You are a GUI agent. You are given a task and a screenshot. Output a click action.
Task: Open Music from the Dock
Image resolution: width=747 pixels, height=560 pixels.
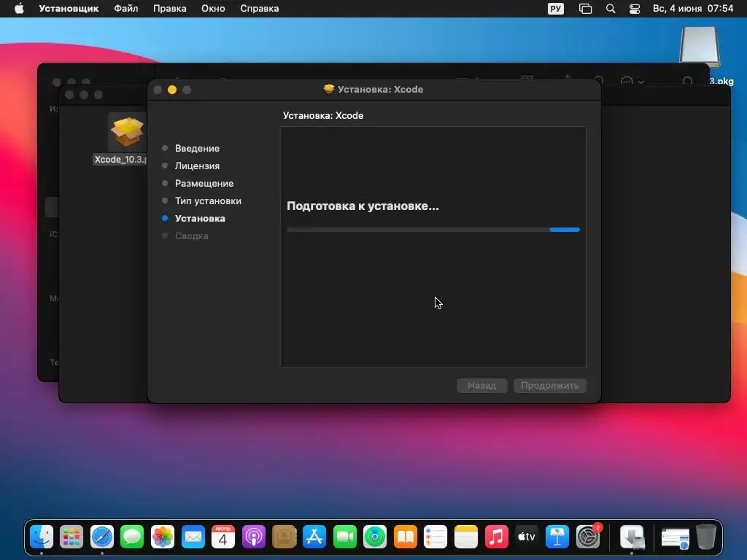(496, 537)
